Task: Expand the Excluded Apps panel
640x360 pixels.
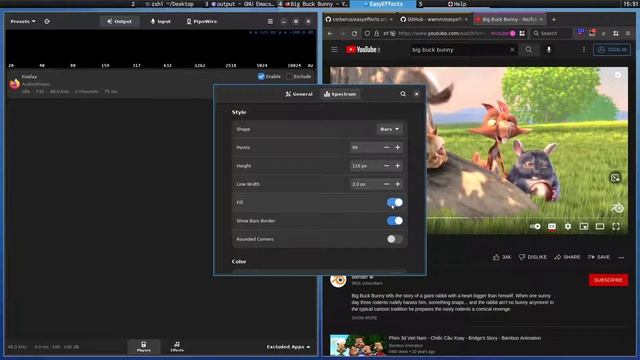Action: (288, 347)
